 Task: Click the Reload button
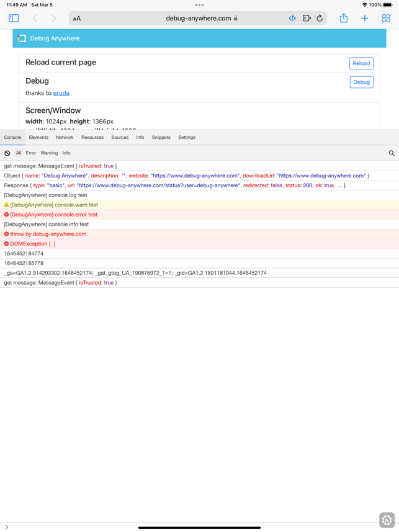361,63
